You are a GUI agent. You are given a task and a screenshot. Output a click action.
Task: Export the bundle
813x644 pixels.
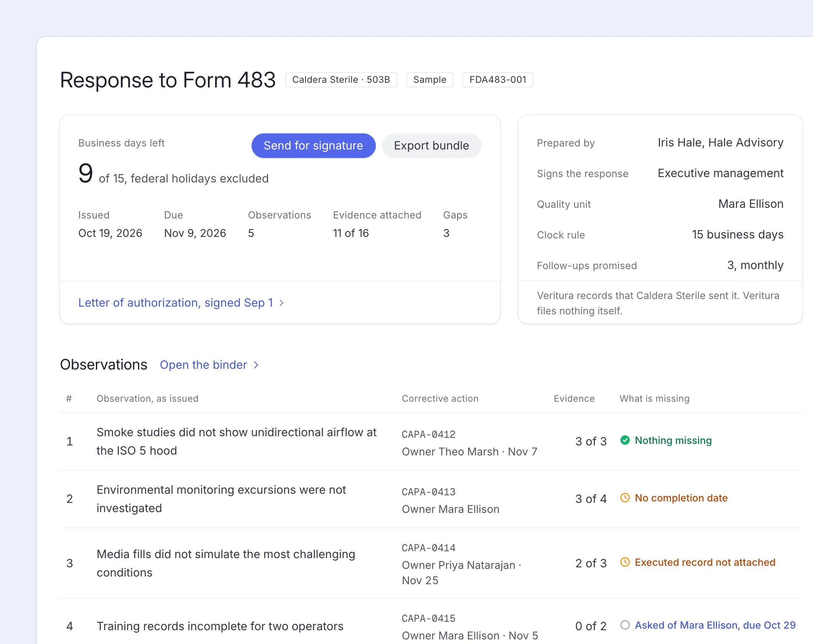(x=431, y=146)
